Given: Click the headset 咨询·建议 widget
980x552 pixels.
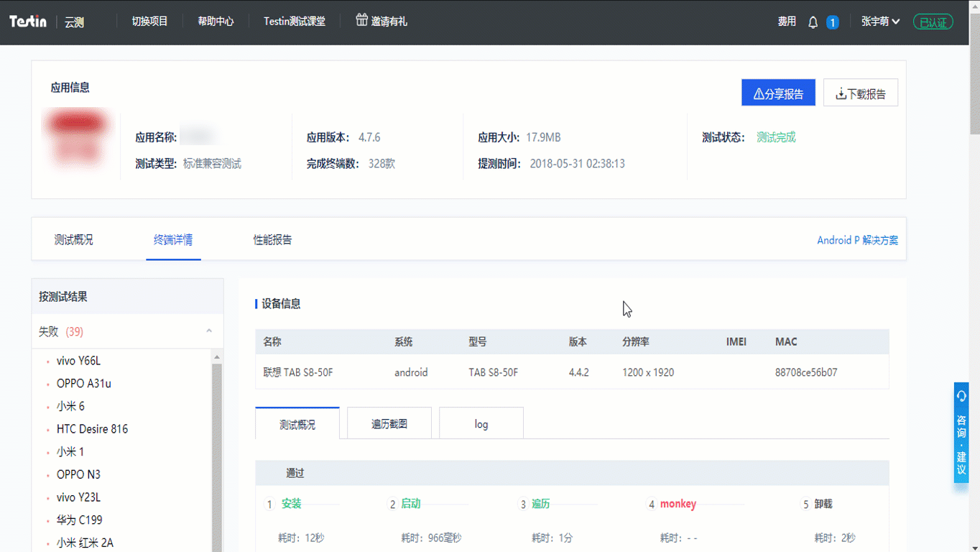Looking at the screenshot, I should [x=961, y=433].
